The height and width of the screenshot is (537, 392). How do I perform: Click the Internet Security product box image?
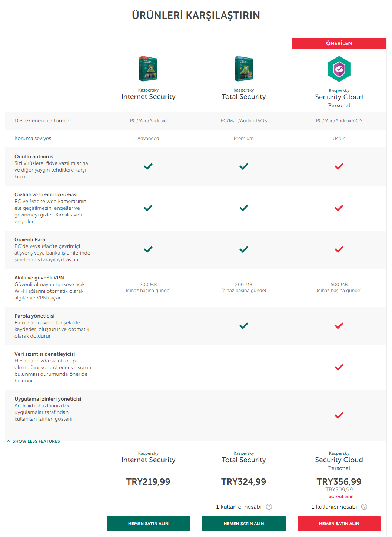click(x=148, y=69)
